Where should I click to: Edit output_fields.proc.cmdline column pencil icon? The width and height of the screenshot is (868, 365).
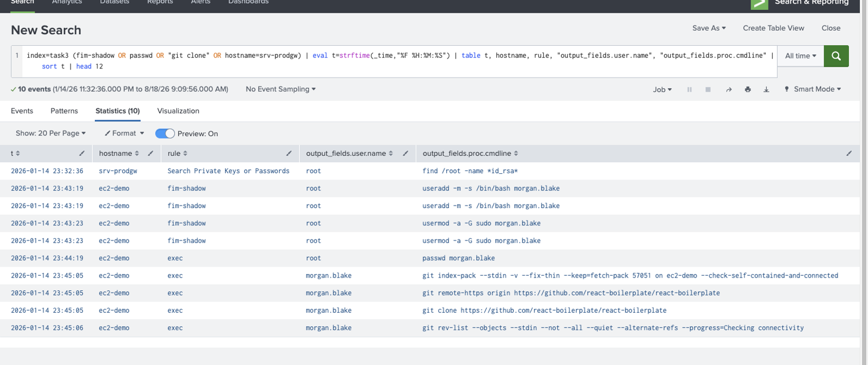click(849, 154)
